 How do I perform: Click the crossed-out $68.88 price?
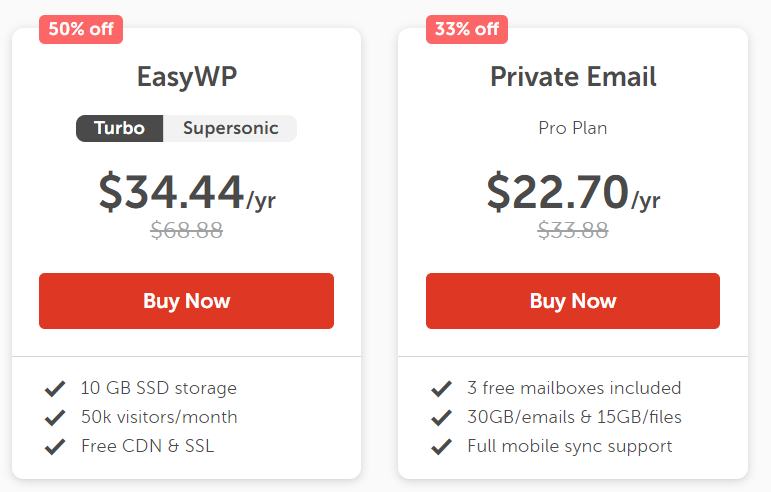click(x=187, y=230)
